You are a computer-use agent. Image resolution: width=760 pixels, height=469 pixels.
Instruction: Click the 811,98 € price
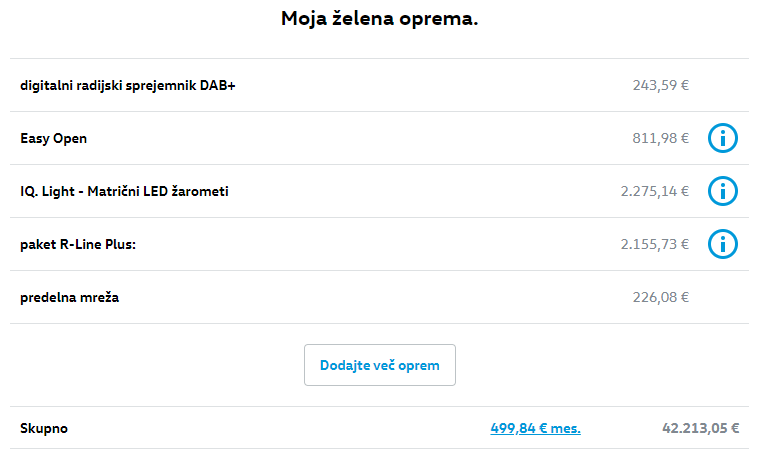(661, 138)
